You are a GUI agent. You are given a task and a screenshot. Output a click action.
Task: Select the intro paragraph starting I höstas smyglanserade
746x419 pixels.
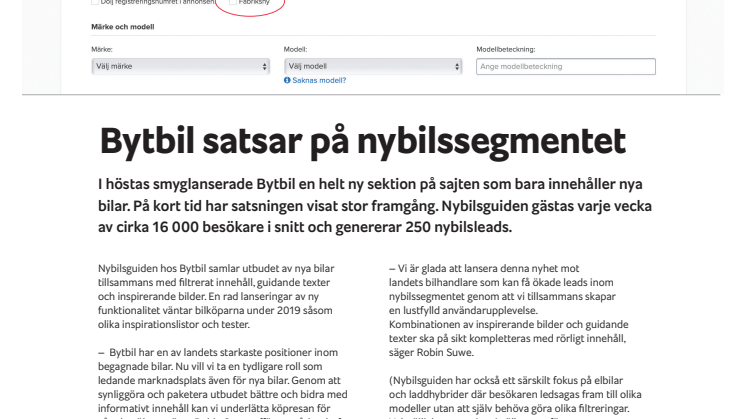(374, 205)
